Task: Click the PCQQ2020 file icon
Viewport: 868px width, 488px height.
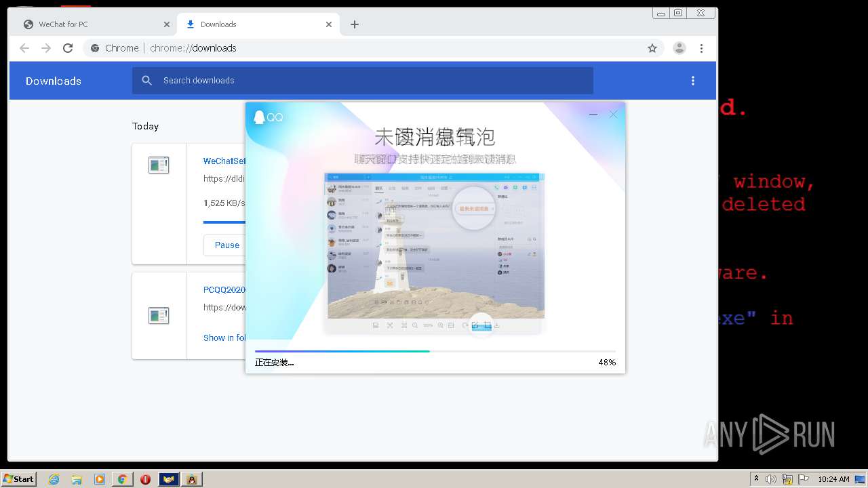Action: tap(159, 315)
